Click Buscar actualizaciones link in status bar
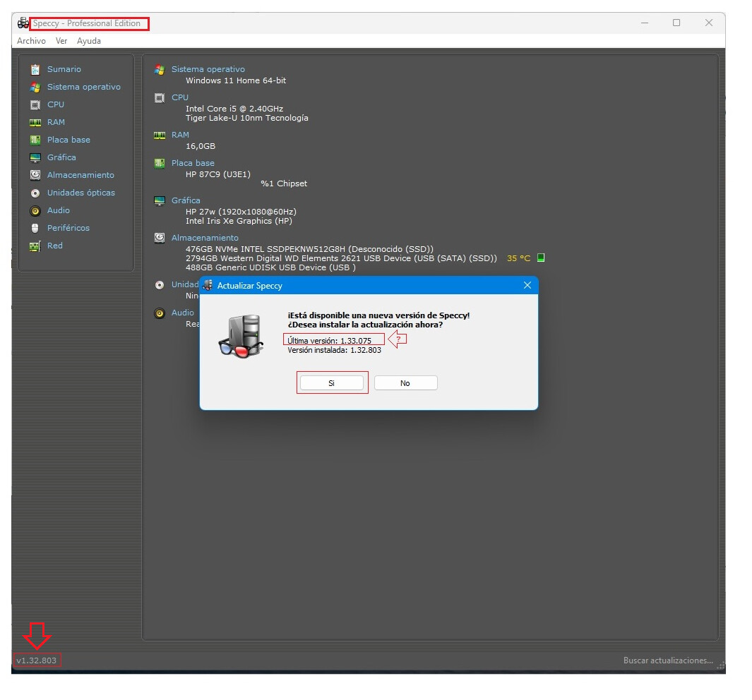The height and width of the screenshot is (700, 752). (667, 660)
